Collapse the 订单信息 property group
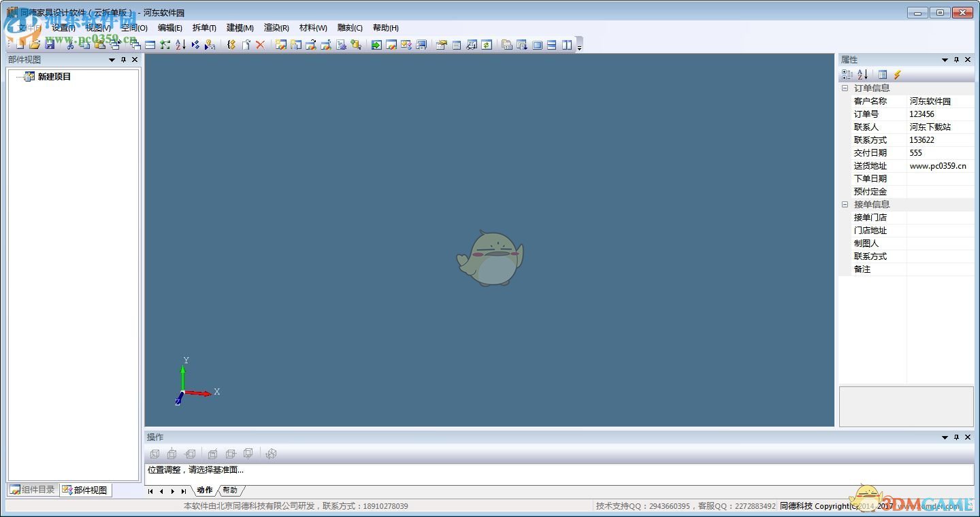 point(845,88)
